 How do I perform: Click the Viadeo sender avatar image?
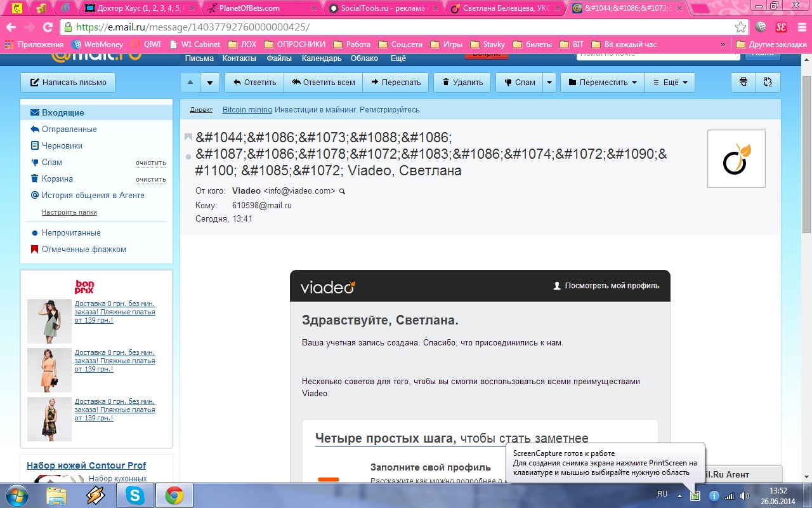tap(737, 159)
